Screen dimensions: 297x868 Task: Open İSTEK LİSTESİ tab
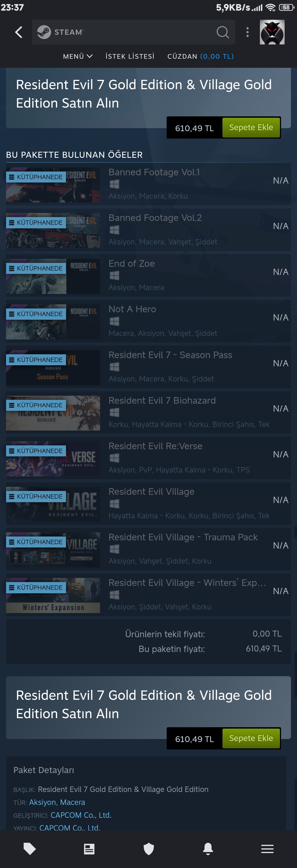coord(130,56)
